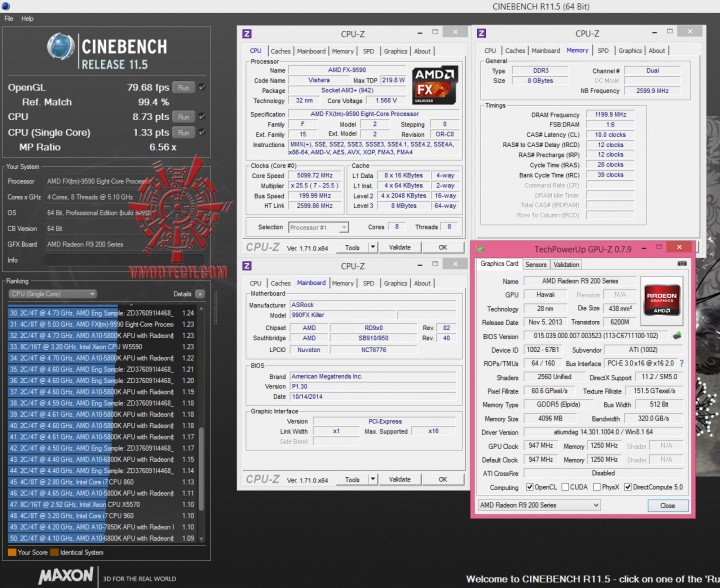The height and width of the screenshot is (588, 720).
Task: Click the Identical System legend swatch
Action: 54,552
